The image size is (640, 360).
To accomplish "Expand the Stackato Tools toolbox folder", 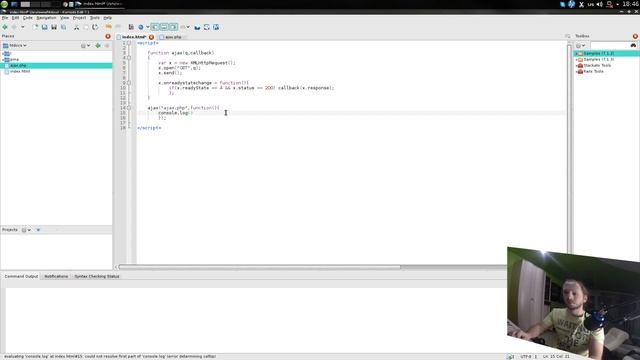I will (577, 65).
